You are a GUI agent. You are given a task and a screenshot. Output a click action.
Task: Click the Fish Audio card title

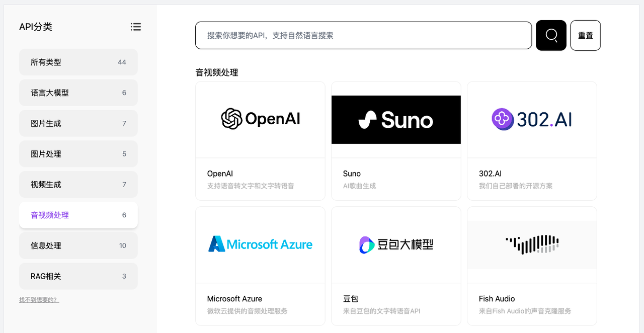coord(497,299)
